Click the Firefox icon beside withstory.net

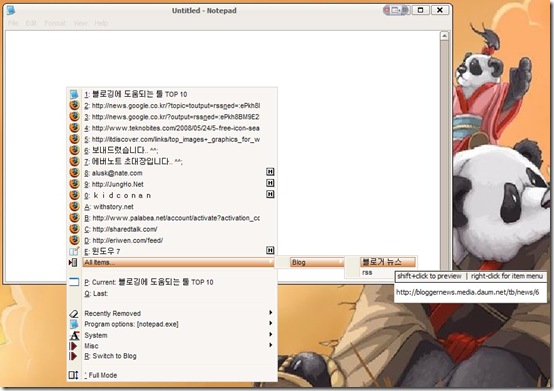coord(74,206)
